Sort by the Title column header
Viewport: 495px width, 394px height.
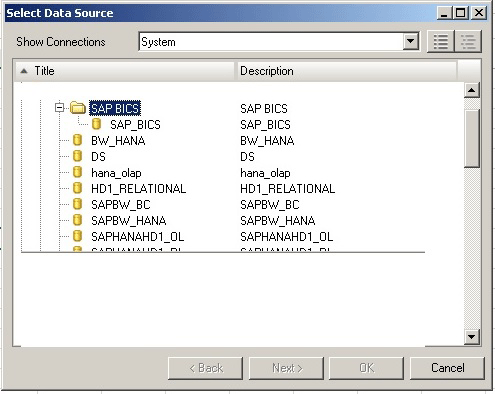(x=125, y=71)
